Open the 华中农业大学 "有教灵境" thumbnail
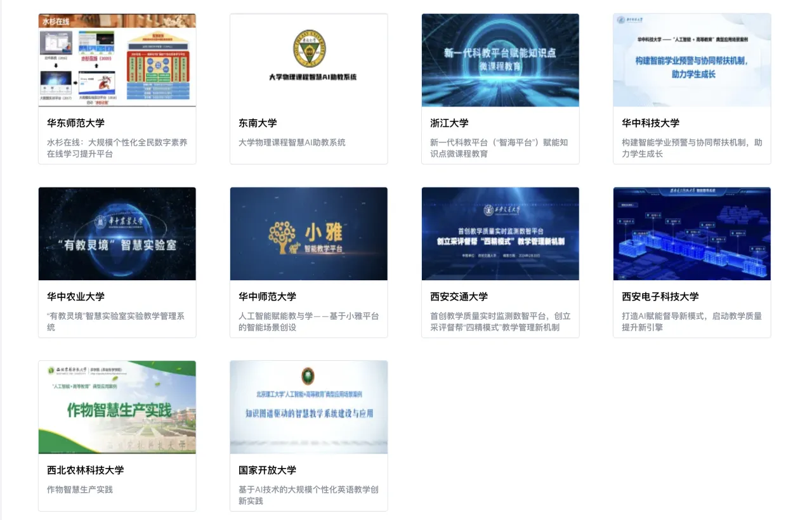The image size is (812, 520). click(117, 233)
